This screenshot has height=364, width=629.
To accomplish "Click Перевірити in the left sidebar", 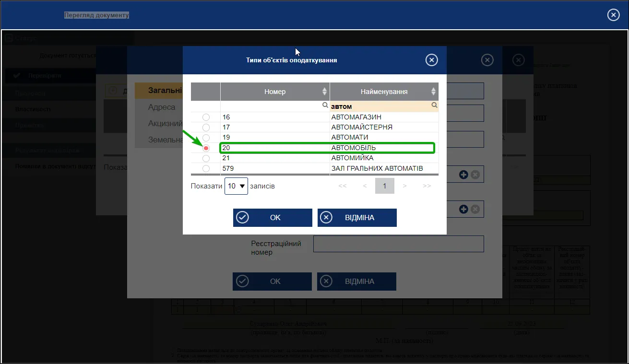I will click(50, 76).
